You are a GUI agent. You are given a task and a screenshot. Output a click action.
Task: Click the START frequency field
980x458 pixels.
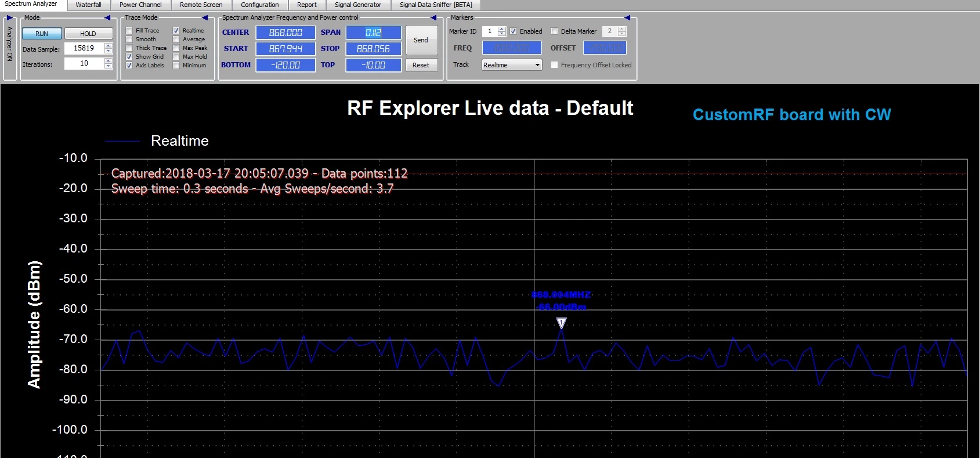tap(285, 49)
